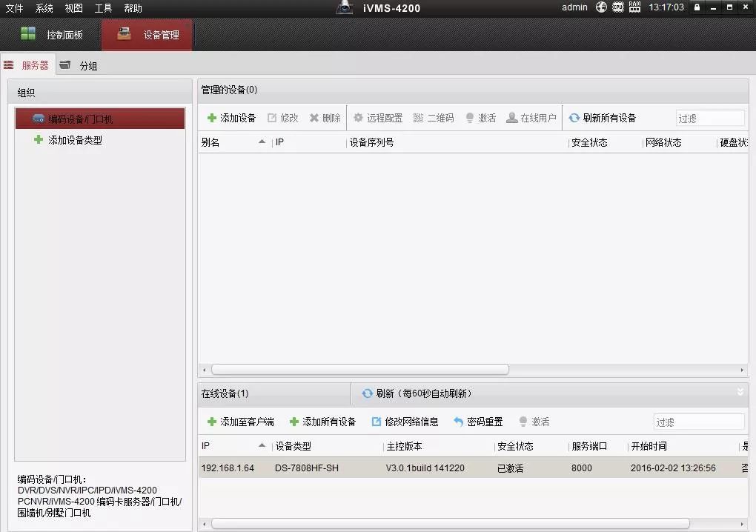Select the 设备管理 tab
The image size is (756, 532).
147,35
